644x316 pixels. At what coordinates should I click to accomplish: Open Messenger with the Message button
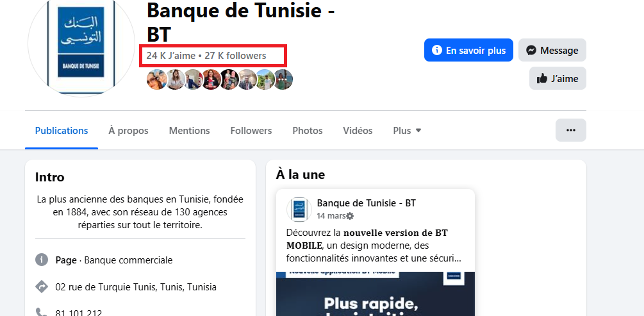(552, 50)
